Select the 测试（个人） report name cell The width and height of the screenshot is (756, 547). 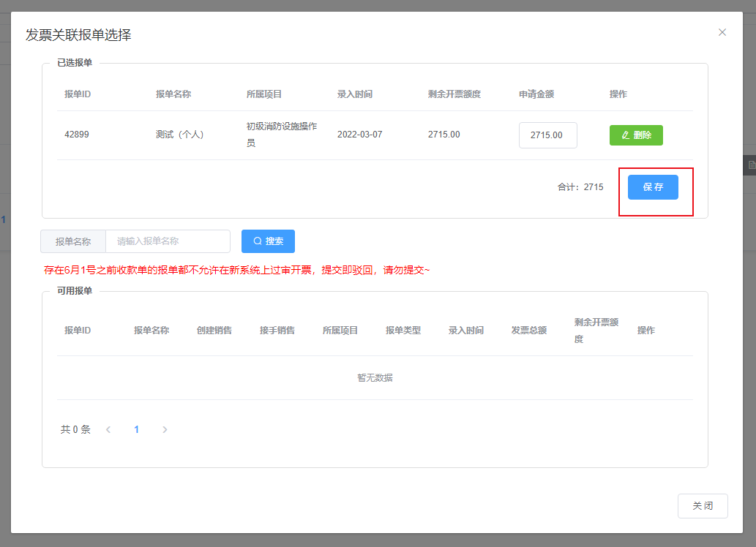point(180,135)
